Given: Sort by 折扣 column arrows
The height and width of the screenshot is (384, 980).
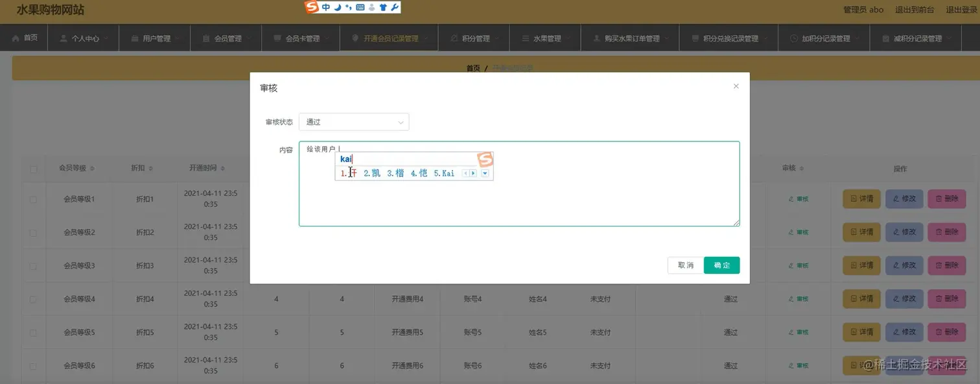Looking at the screenshot, I should pos(150,169).
